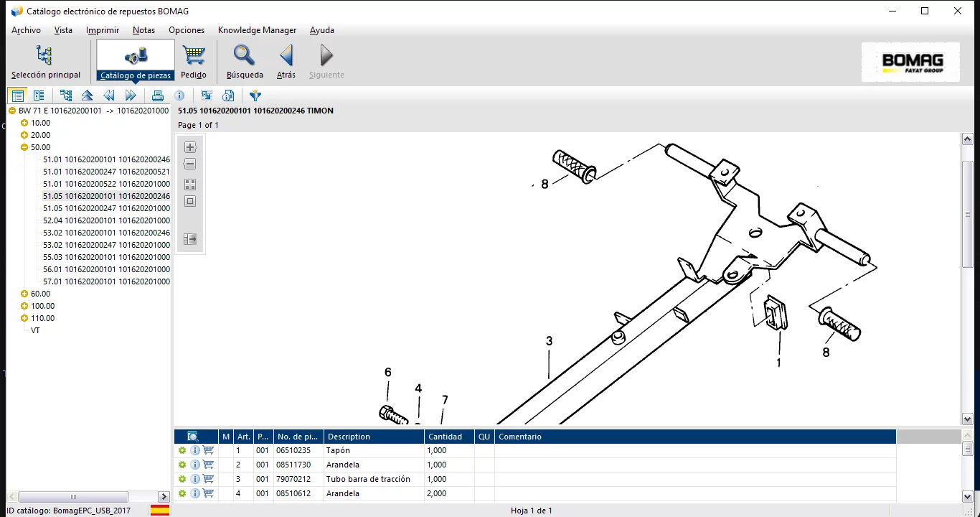Open the Opciones menu
980x517 pixels.
pyautogui.click(x=187, y=30)
